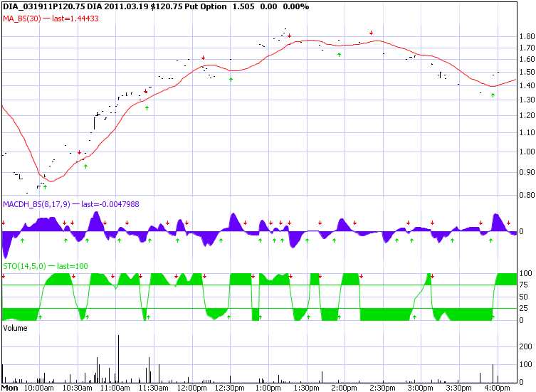This screenshot has height=392, width=536.
Task: Click the red sell arrow in the price panel near 12:10pm
Action: click(x=203, y=57)
